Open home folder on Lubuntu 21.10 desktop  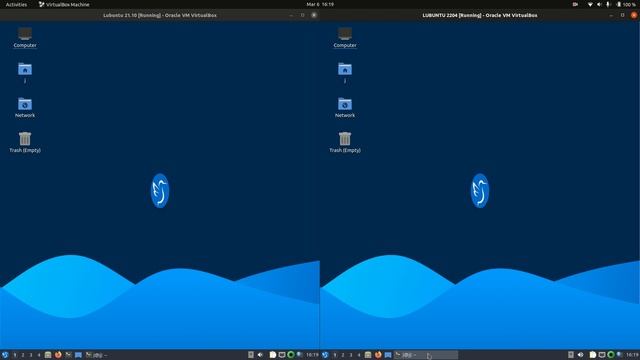(25, 73)
